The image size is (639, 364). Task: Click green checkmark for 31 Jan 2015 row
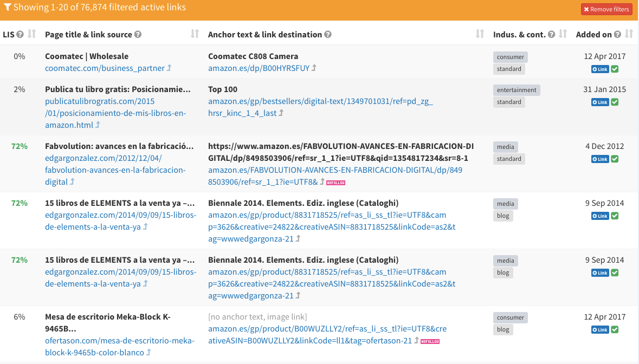[615, 102]
